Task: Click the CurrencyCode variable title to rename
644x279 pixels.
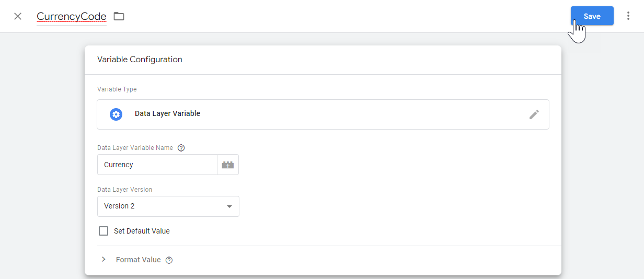Action: [x=72, y=17]
